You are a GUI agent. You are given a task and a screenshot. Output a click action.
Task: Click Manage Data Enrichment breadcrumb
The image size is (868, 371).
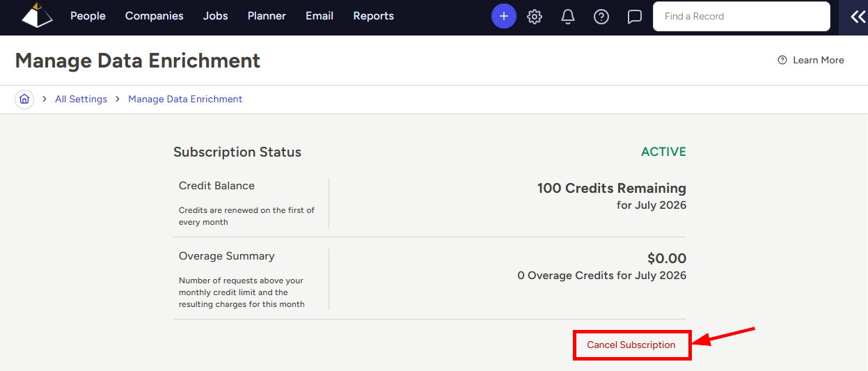(x=185, y=100)
